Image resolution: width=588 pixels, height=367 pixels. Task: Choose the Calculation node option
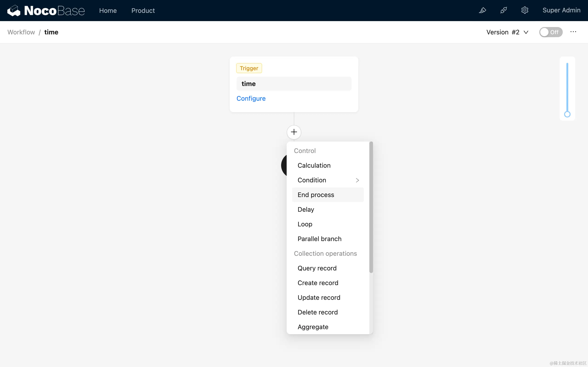[314, 165]
